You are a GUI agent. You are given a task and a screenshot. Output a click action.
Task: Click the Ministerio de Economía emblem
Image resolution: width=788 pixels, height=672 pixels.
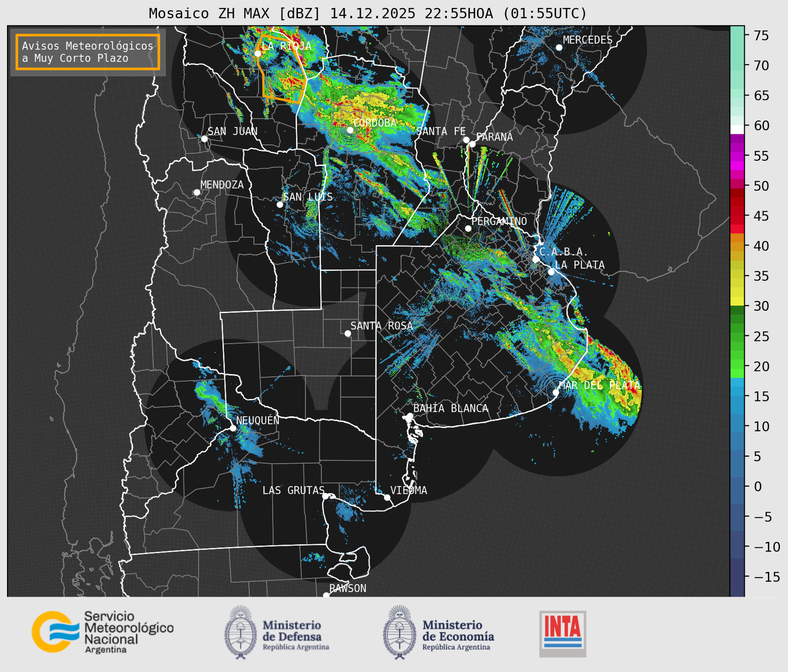400,632
